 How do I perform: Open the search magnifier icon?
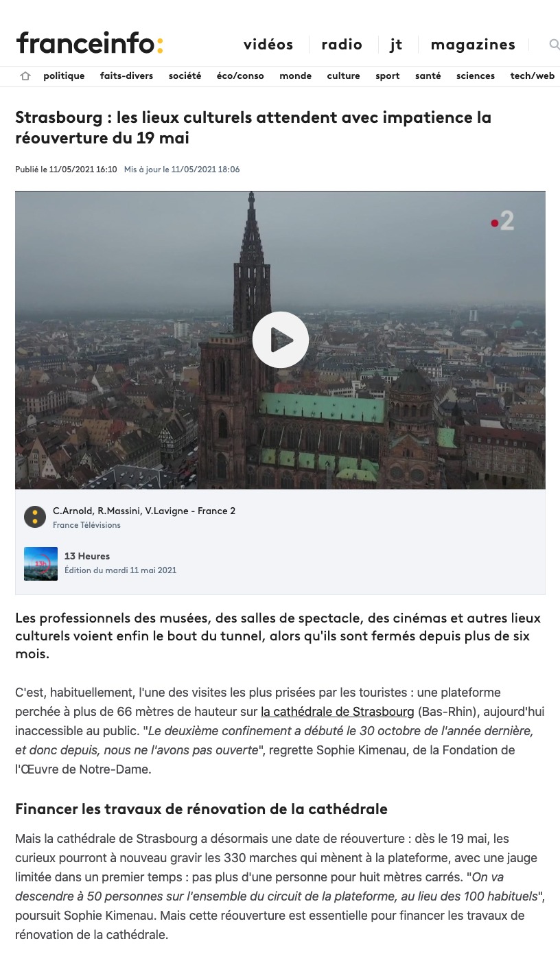[x=554, y=45]
